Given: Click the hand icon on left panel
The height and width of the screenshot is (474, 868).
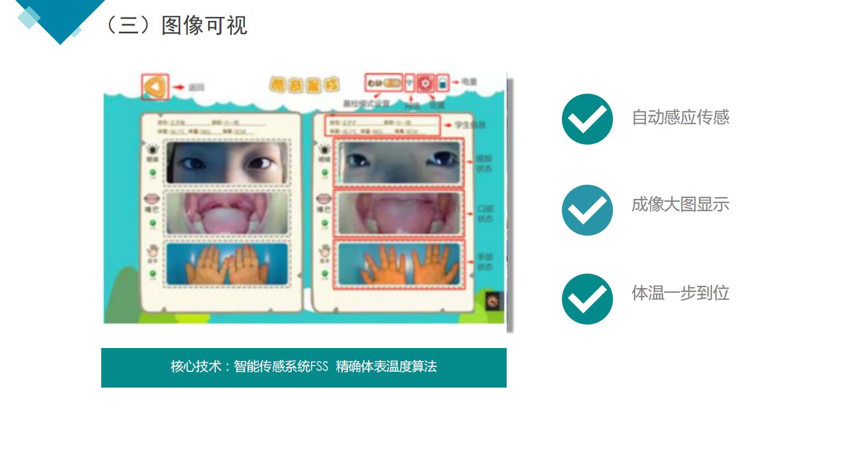Looking at the screenshot, I should point(153,251).
